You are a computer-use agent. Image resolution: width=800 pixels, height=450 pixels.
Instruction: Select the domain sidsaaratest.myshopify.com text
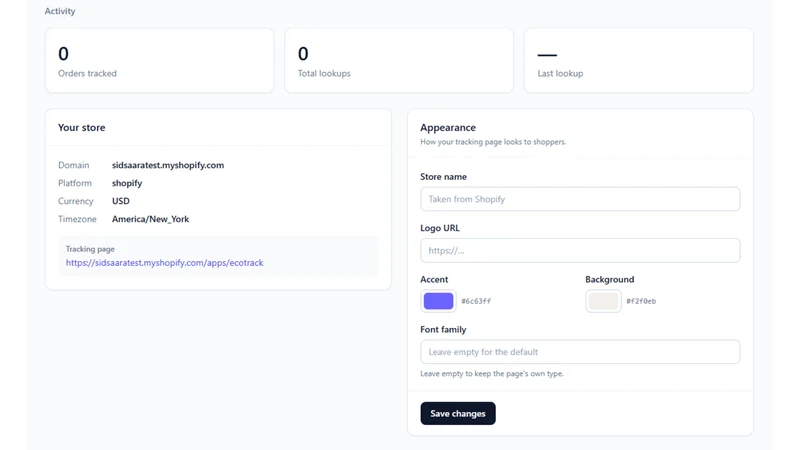(168, 165)
